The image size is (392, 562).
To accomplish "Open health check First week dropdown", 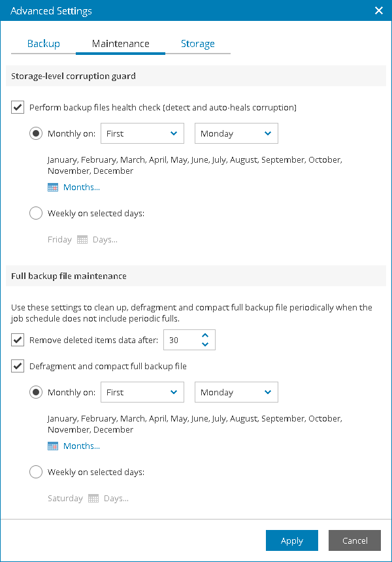I will tap(142, 133).
